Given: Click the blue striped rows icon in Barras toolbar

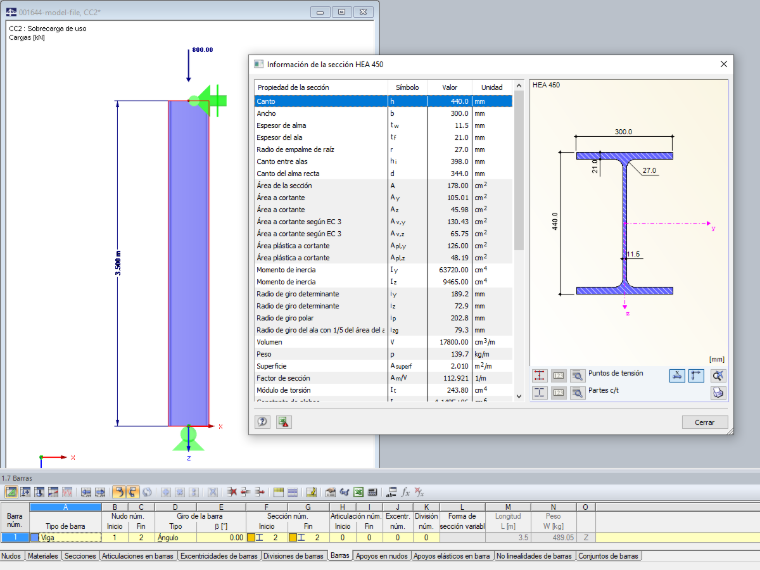Looking at the screenshot, I should point(292,492).
